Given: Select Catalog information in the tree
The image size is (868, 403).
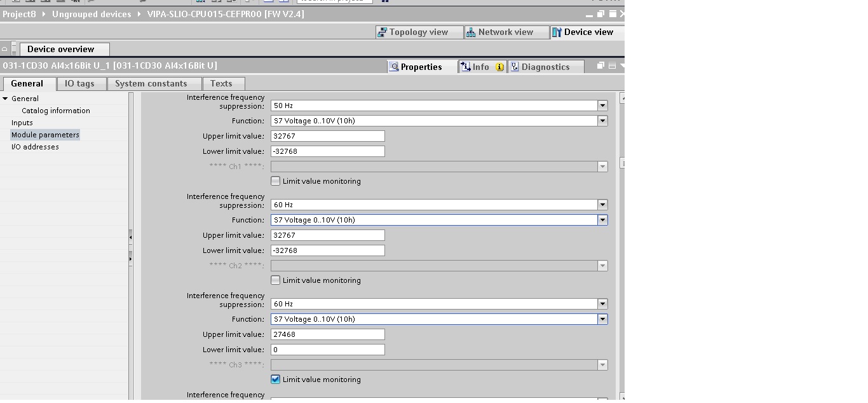Looking at the screenshot, I should (56, 111).
